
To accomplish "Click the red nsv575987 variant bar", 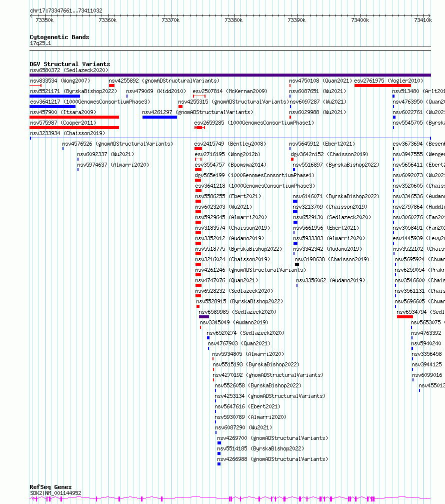I will tap(74, 128).
